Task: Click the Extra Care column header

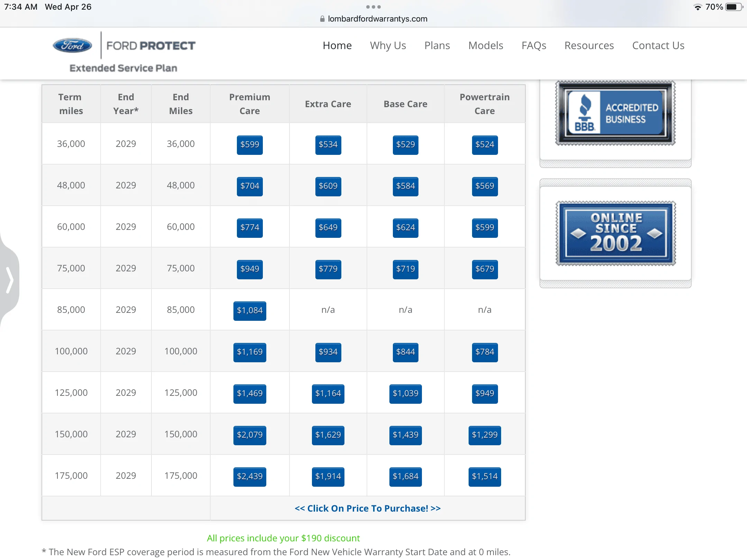Action: click(328, 104)
